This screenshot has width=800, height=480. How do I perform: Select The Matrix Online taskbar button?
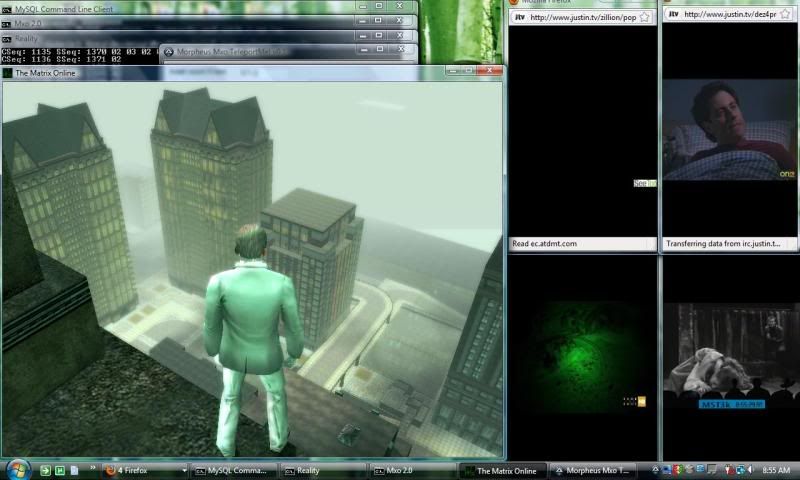pyautogui.click(x=502, y=471)
